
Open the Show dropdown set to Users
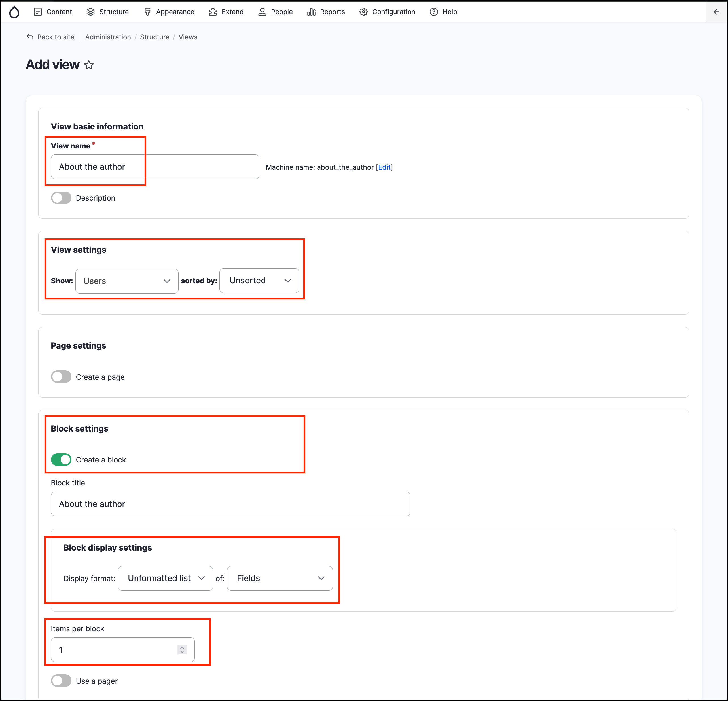tap(127, 281)
